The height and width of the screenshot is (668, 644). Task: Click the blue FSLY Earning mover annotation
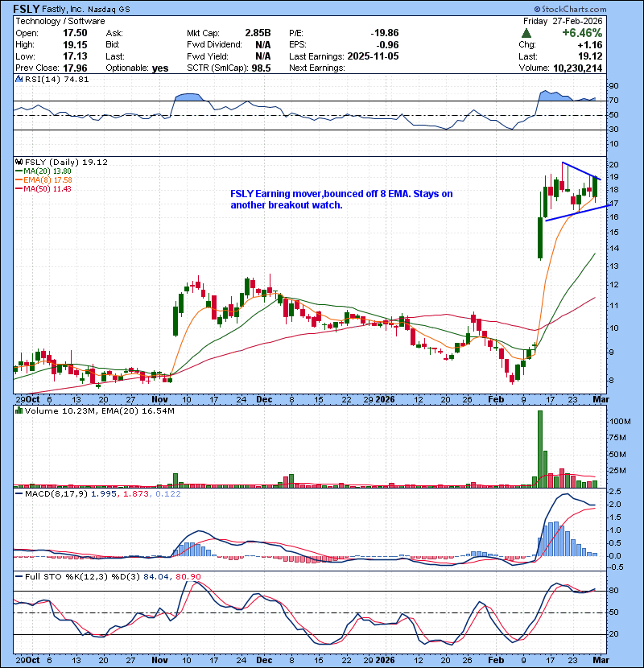click(x=341, y=200)
